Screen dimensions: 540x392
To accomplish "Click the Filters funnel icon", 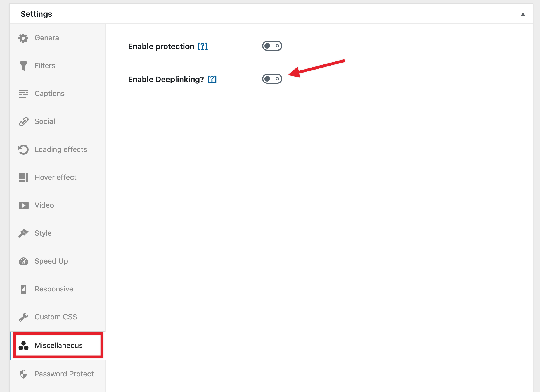I will tap(23, 66).
